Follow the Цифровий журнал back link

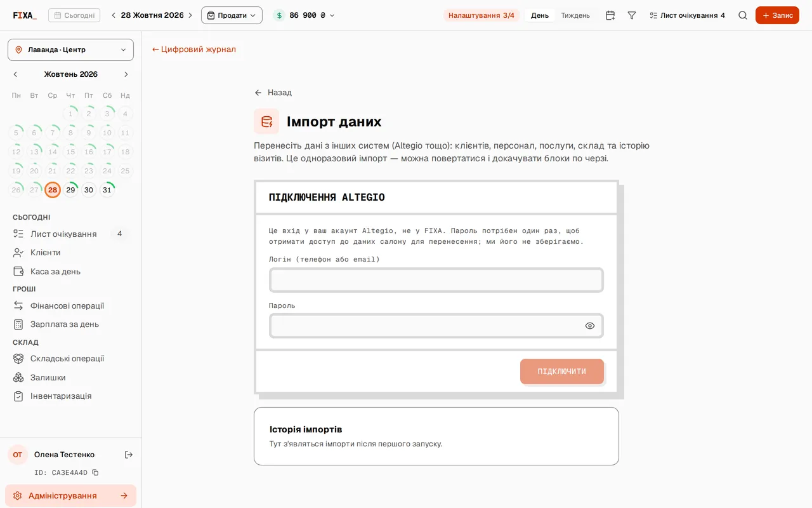(x=194, y=49)
